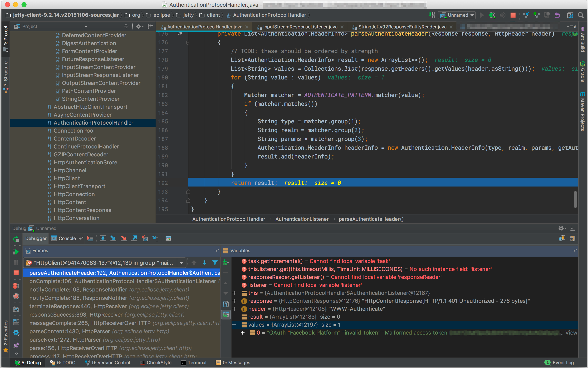
Task: Open the Maven Projects side panel
Action: [583, 111]
